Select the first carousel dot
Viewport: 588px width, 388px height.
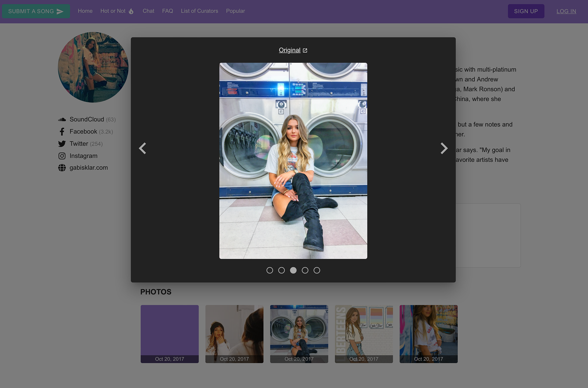(269, 270)
